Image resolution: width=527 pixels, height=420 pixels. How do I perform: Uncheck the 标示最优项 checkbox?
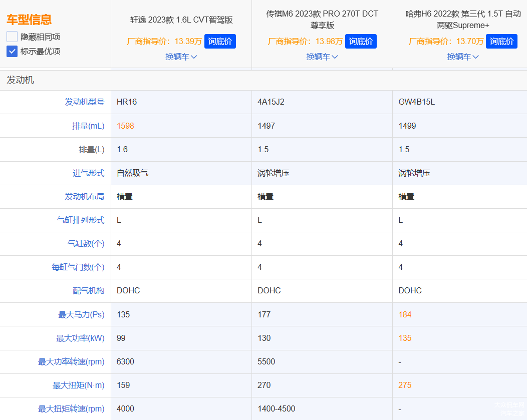(12, 51)
